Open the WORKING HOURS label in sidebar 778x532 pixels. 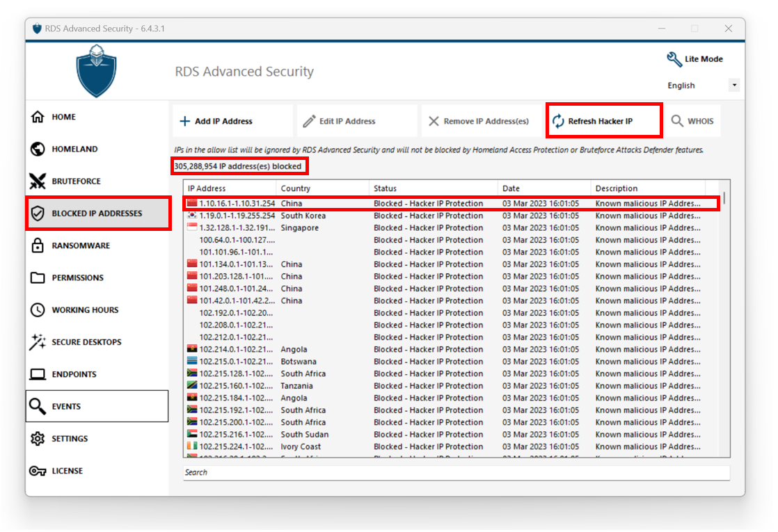(x=85, y=310)
